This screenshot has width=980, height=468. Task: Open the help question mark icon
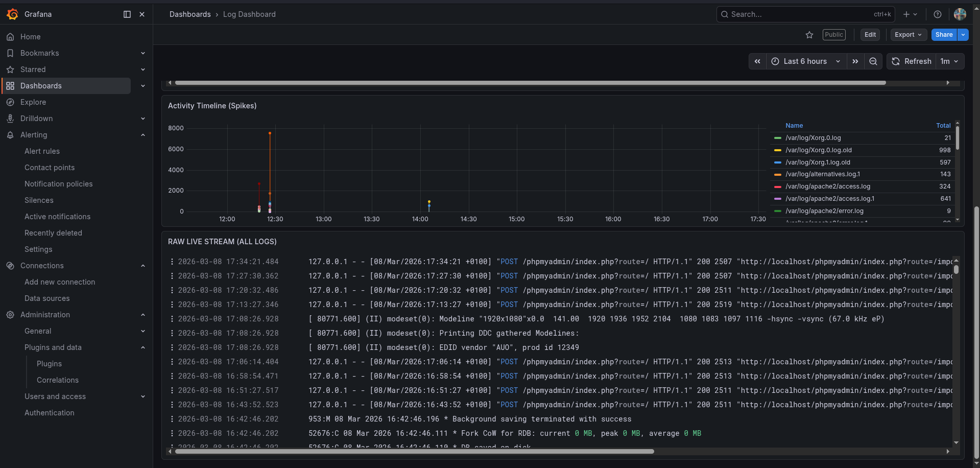[x=938, y=14]
